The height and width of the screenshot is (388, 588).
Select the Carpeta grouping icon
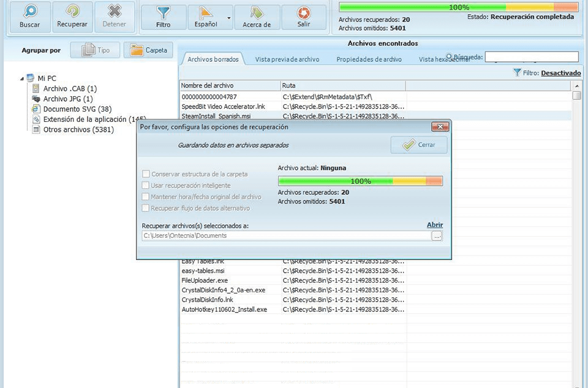pos(148,50)
